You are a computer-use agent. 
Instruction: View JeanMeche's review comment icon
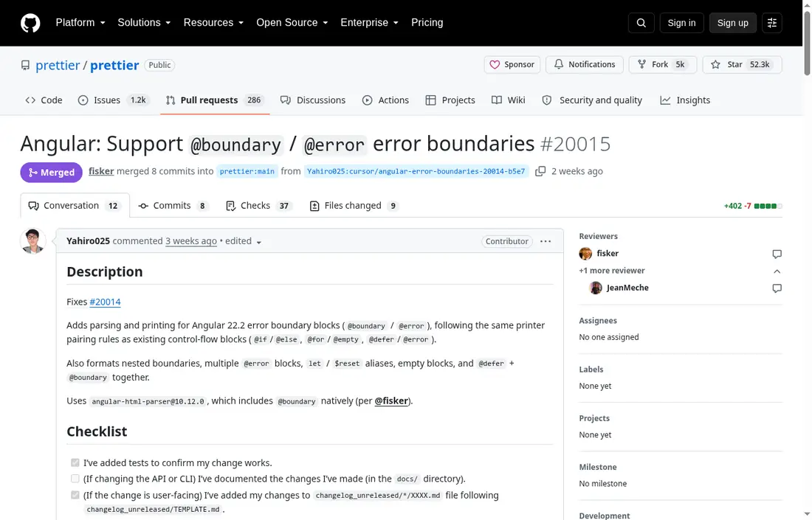[777, 288]
